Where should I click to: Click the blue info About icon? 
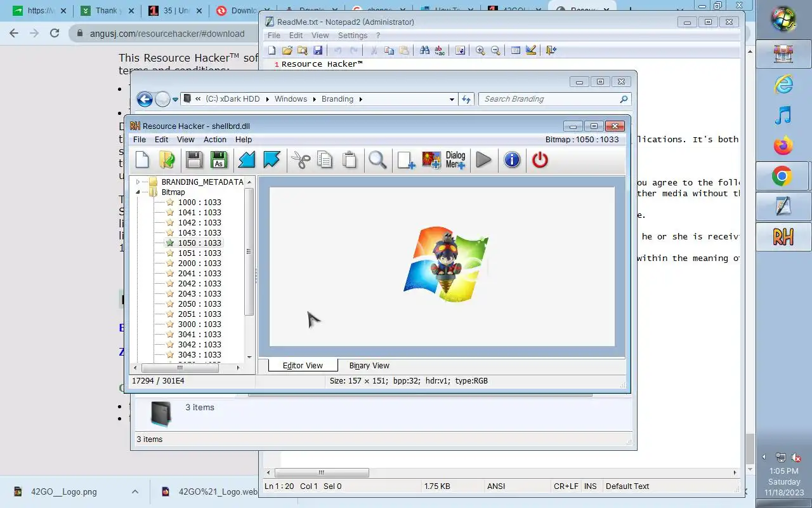(x=512, y=160)
